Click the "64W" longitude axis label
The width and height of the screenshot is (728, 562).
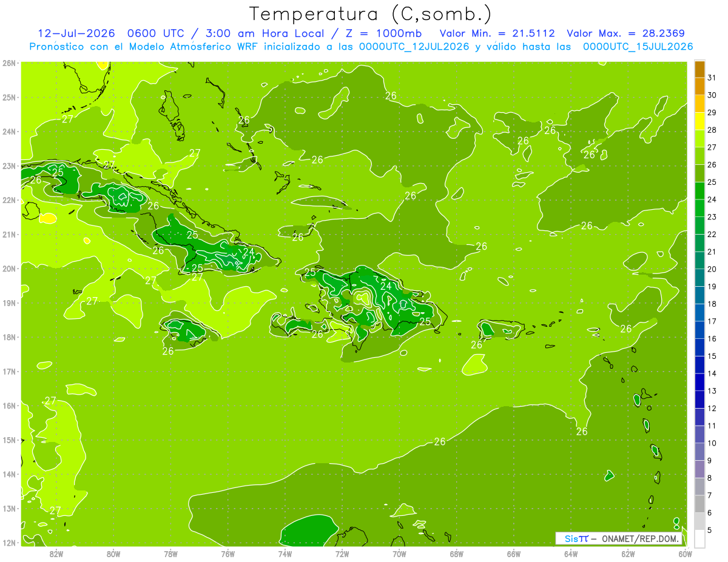(571, 554)
